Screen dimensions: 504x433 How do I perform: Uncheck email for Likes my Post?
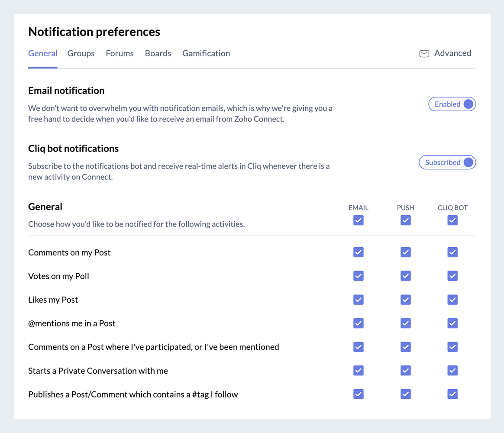coord(359,300)
